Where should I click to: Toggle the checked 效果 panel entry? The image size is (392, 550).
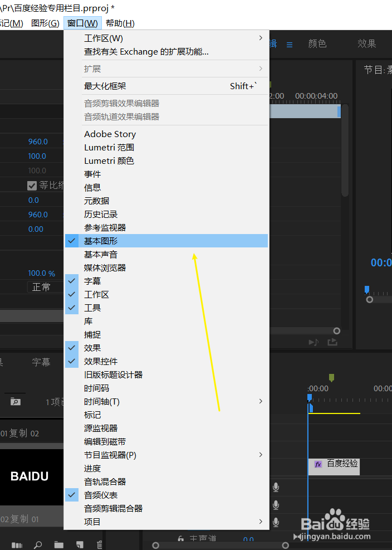166,348
